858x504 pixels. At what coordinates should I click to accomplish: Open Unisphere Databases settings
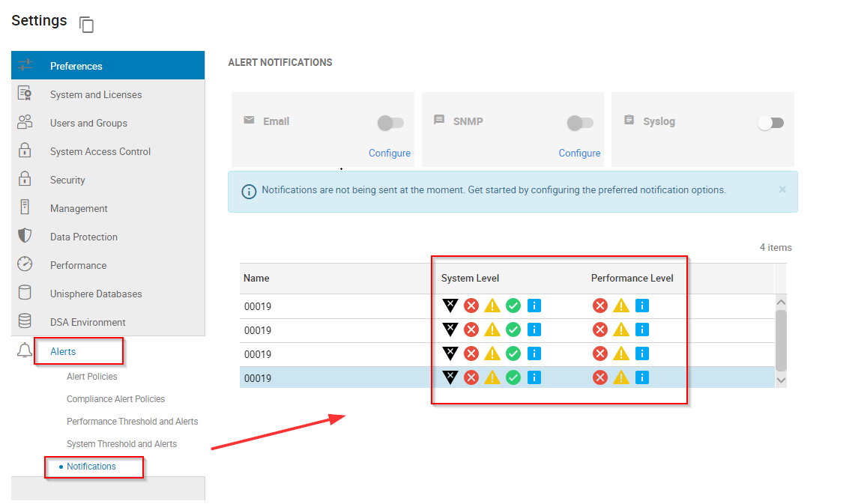click(108, 293)
